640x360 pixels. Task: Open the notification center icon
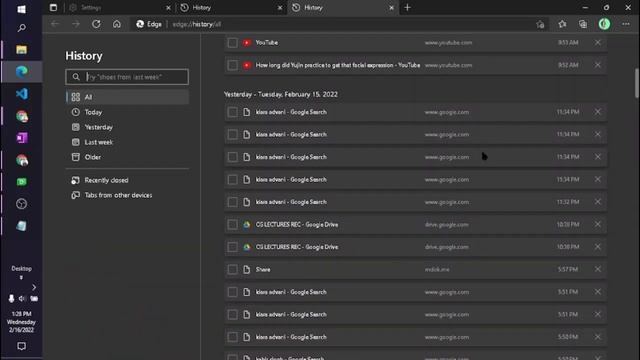click(21, 346)
